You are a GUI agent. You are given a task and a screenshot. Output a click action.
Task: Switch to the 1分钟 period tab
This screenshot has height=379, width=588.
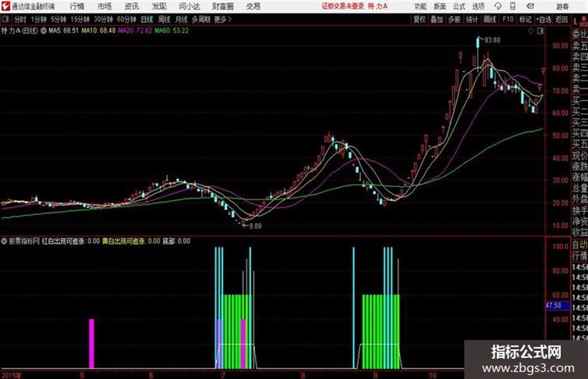[39, 19]
